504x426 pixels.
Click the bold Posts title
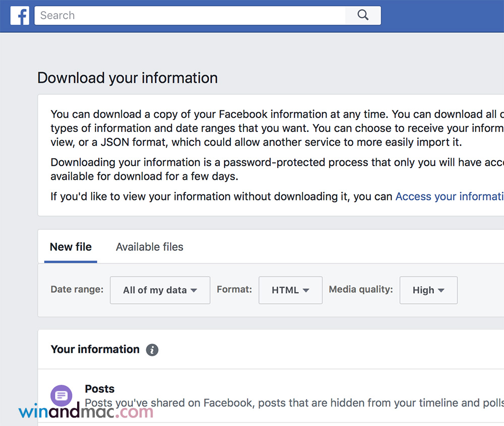click(99, 389)
